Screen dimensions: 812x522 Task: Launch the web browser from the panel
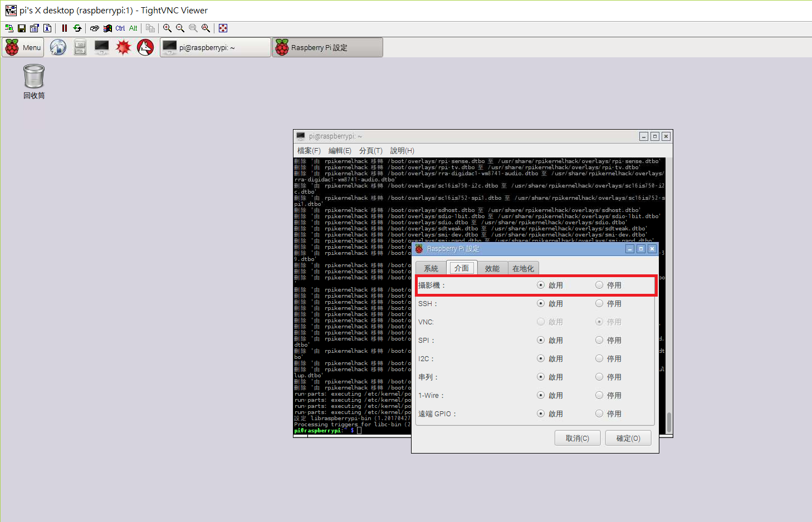[x=58, y=47]
